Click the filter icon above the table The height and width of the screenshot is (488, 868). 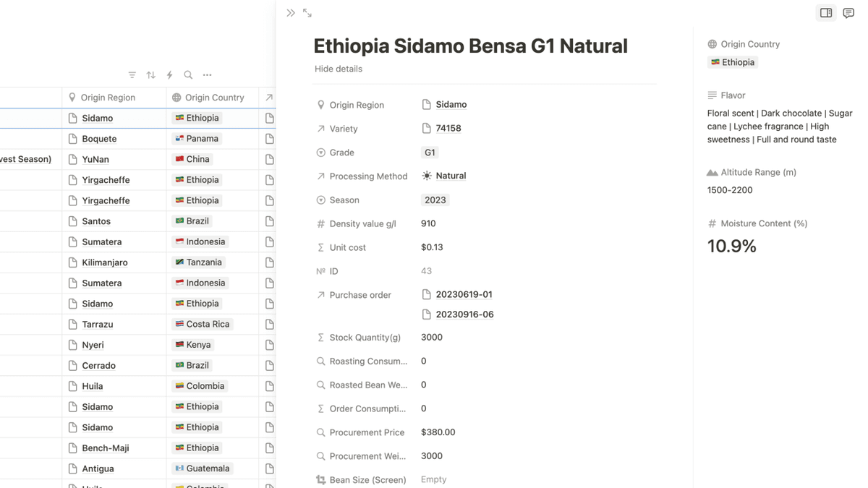(132, 75)
